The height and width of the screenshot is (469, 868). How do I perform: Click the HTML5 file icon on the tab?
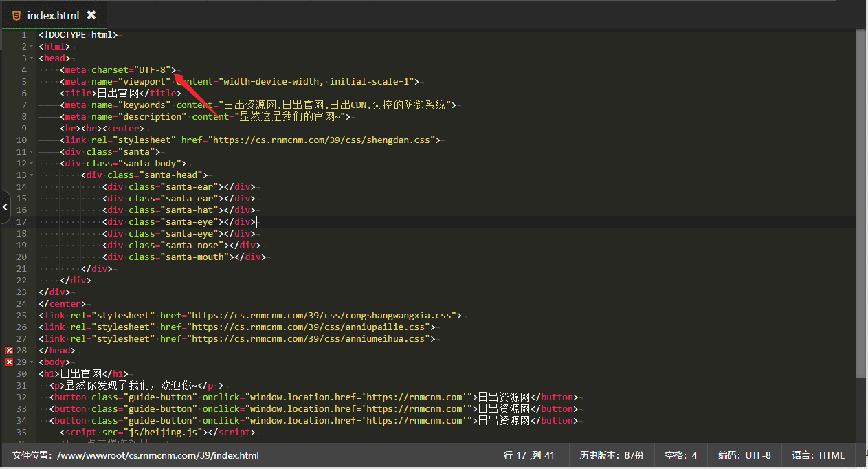pos(16,15)
